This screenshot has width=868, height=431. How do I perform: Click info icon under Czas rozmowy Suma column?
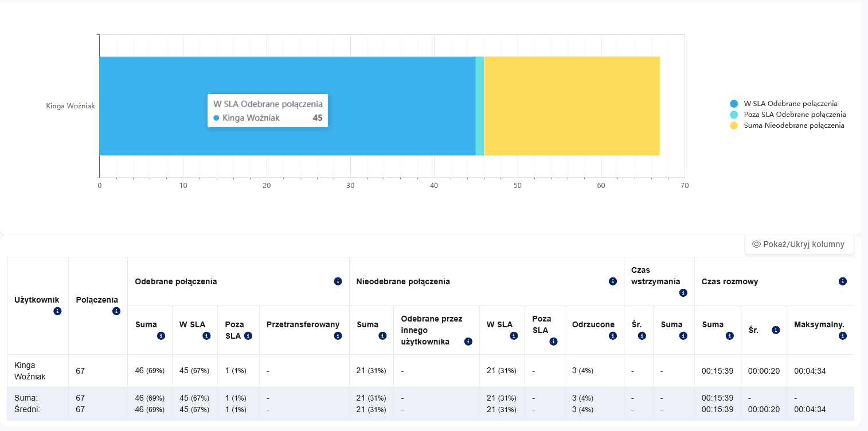click(729, 336)
